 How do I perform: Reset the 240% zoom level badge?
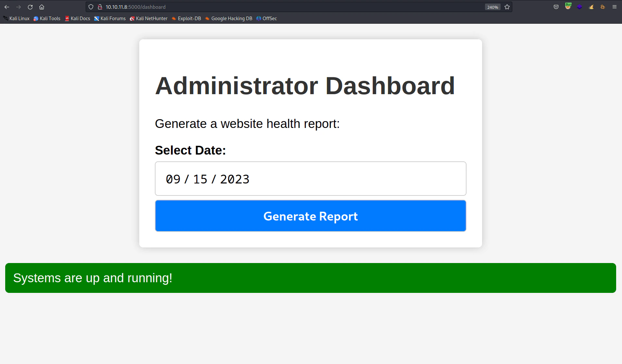pyautogui.click(x=492, y=7)
